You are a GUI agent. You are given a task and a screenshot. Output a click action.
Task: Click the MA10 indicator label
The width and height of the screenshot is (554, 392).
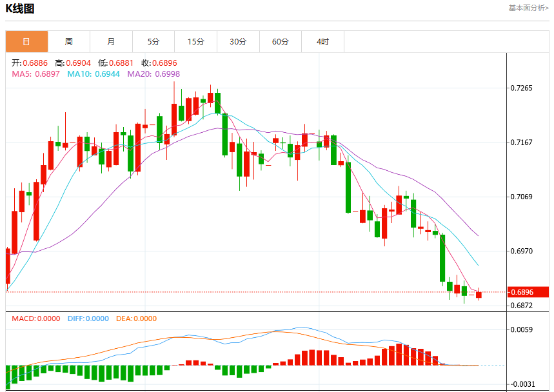coord(94,73)
